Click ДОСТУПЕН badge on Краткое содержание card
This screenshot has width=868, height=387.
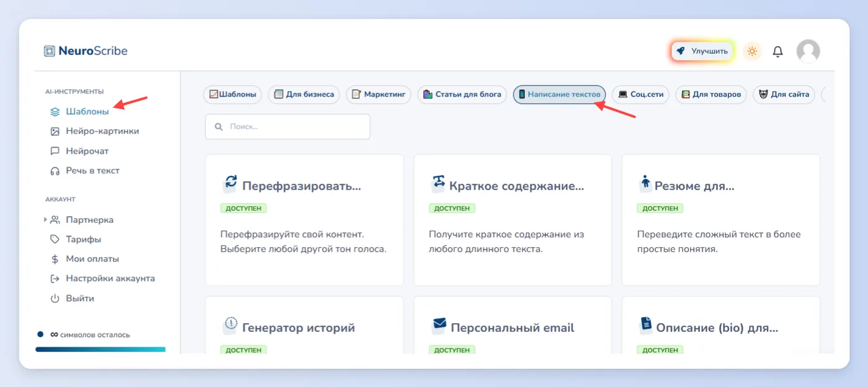pyautogui.click(x=452, y=208)
